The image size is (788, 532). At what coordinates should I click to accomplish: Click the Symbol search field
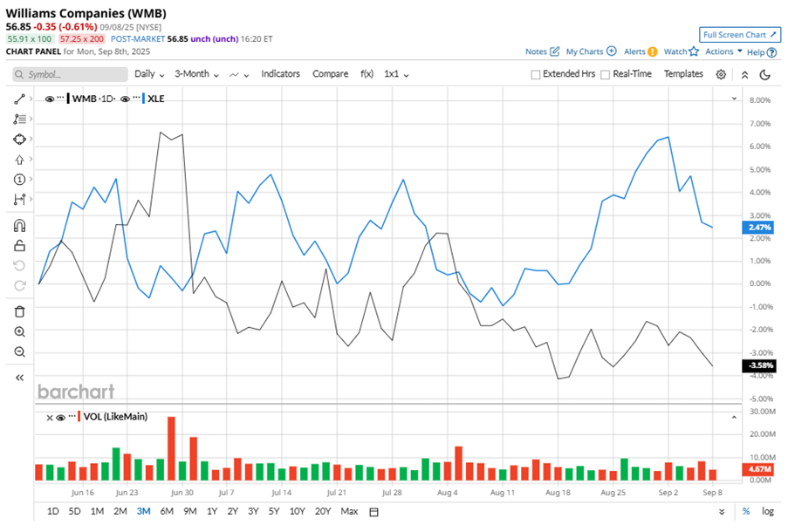click(71, 74)
